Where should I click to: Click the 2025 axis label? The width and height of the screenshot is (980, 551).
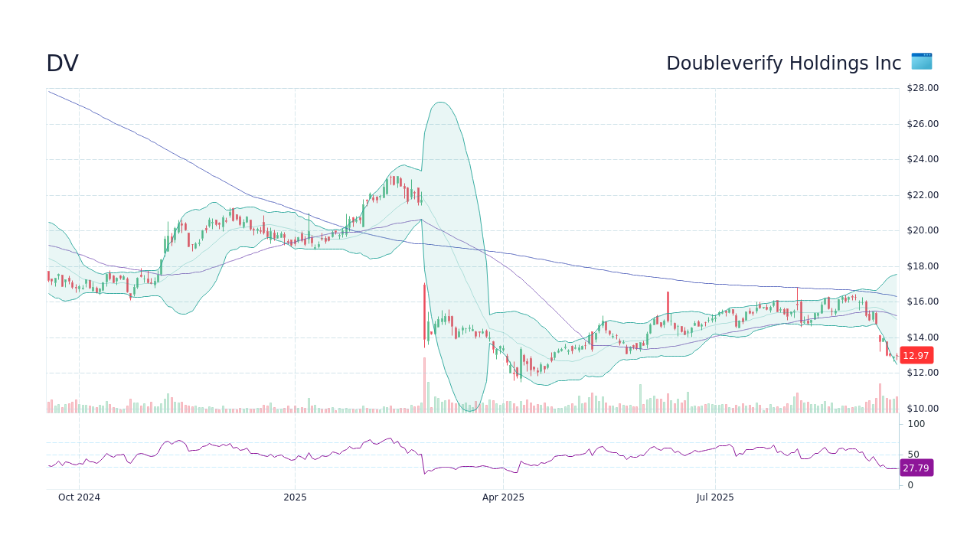coord(295,497)
